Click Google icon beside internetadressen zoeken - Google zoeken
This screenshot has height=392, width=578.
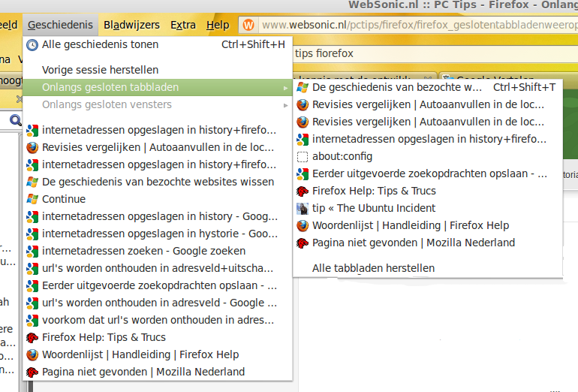(x=32, y=251)
